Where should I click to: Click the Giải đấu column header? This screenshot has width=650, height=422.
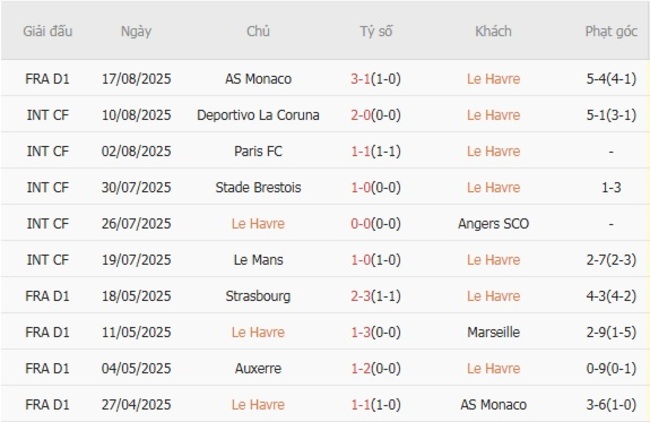coord(47,31)
